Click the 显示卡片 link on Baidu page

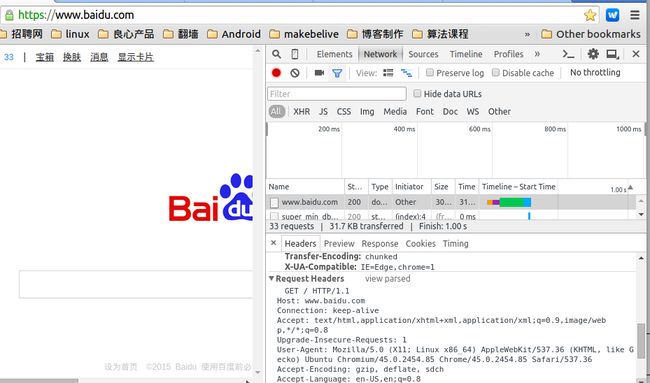pyautogui.click(x=136, y=57)
